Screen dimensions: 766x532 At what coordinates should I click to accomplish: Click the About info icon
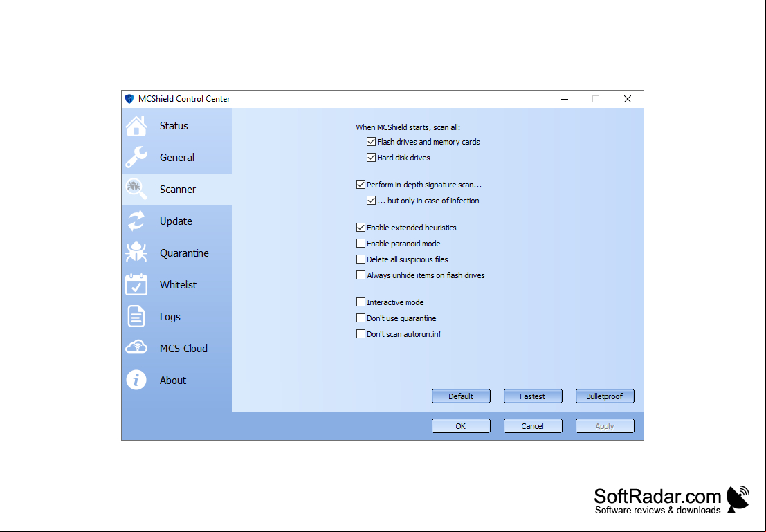point(136,380)
